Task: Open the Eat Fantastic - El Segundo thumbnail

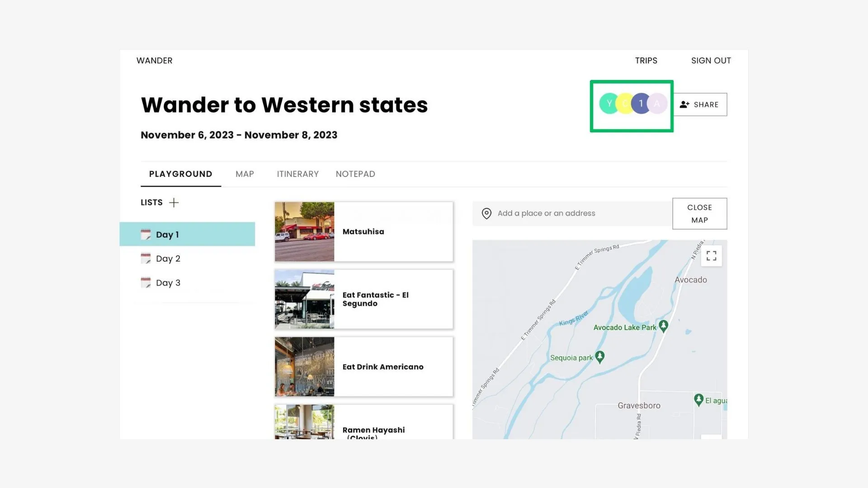Action: point(304,299)
